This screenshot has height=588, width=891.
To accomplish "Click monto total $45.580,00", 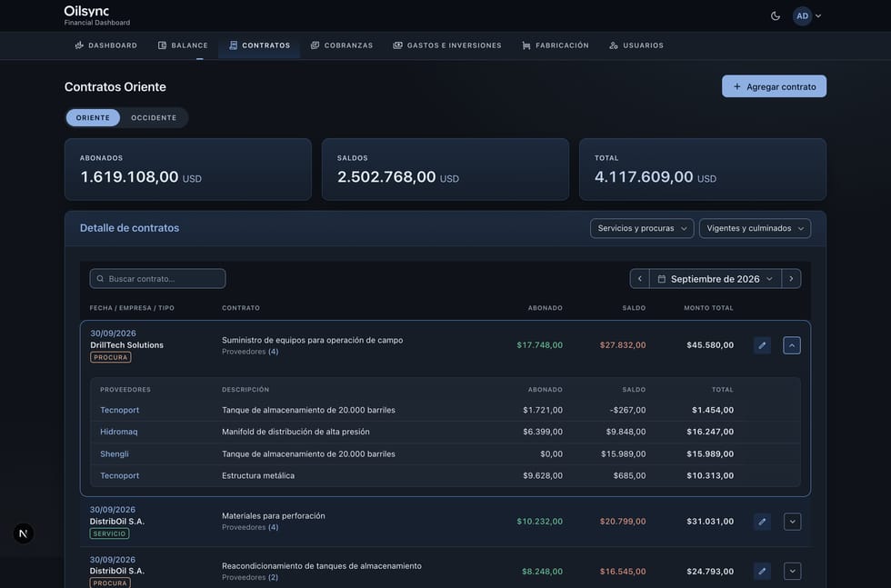I will (x=710, y=345).
